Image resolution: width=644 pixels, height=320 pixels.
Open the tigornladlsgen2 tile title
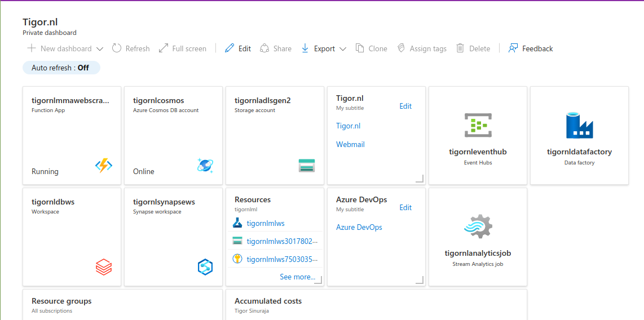pos(262,100)
